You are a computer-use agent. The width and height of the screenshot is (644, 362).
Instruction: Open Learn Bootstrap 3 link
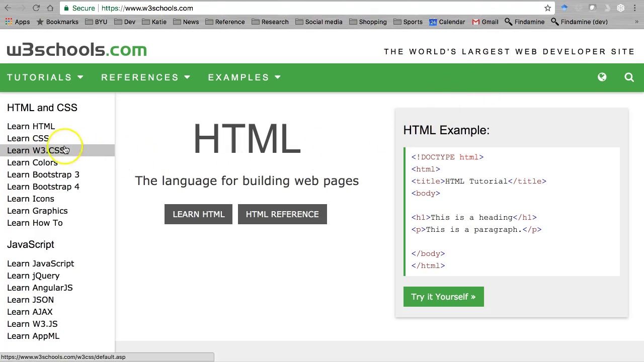click(43, 174)
